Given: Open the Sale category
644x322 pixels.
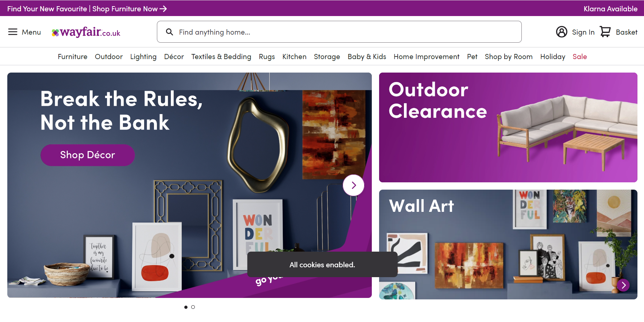Looking at the screenshot, I should [x=580, y=57].
